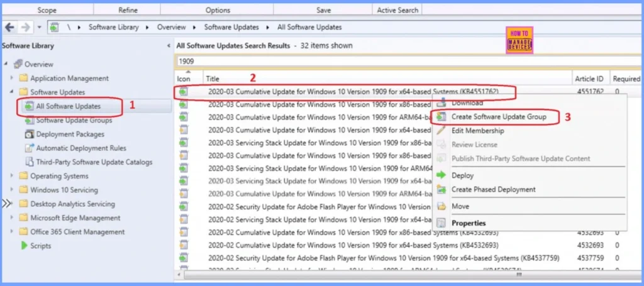Image resolution: width=644 pixels, height=286 pixels.
Task: Open the Save ribbon group
Action: 324,10
